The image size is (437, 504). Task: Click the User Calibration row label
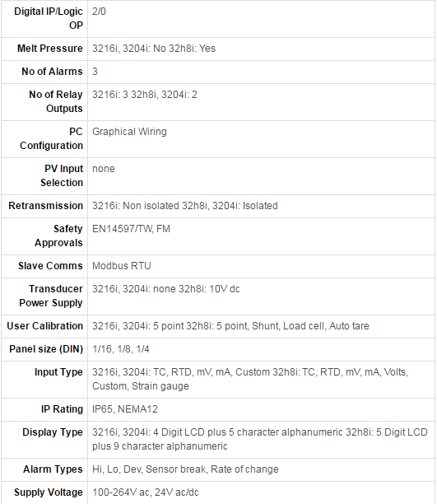click(45, 326)
